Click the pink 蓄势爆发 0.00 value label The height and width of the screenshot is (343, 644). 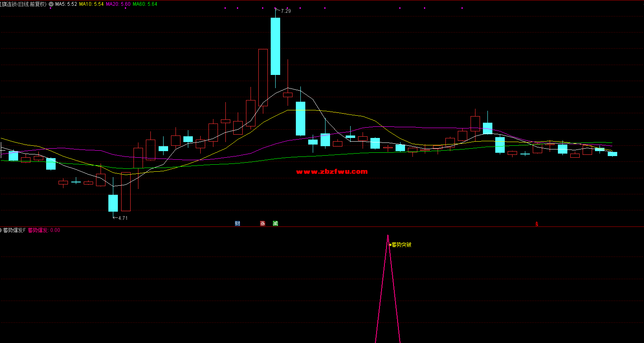coord(44,231)
